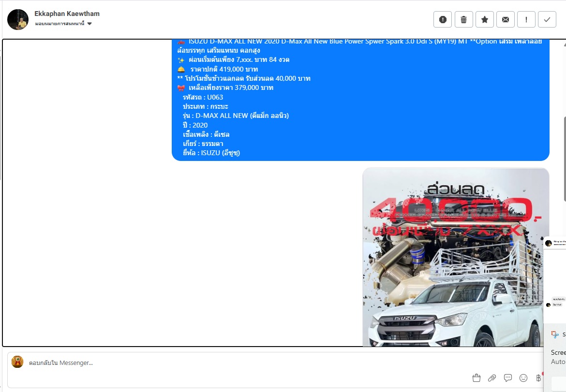Flag conversation with exclamation mark icon
The width and height of the screenshot is (566, 392).
coord(526,19)
